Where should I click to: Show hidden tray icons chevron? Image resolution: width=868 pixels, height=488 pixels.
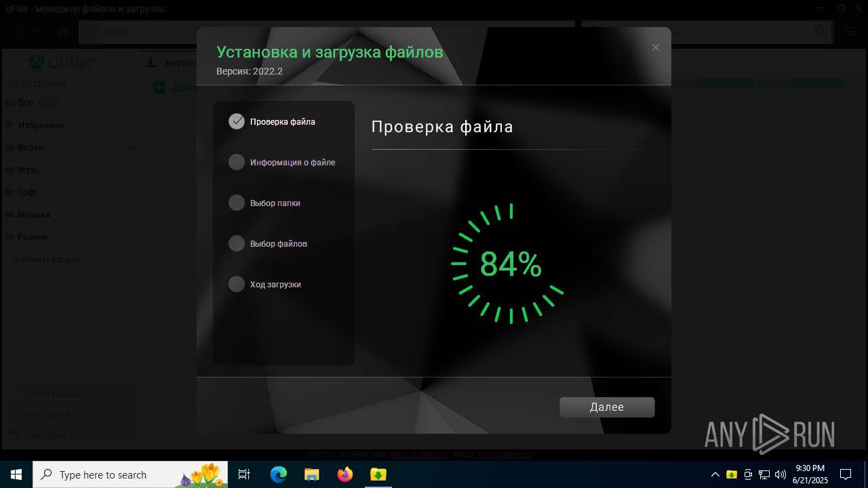(x=715, y=474)
